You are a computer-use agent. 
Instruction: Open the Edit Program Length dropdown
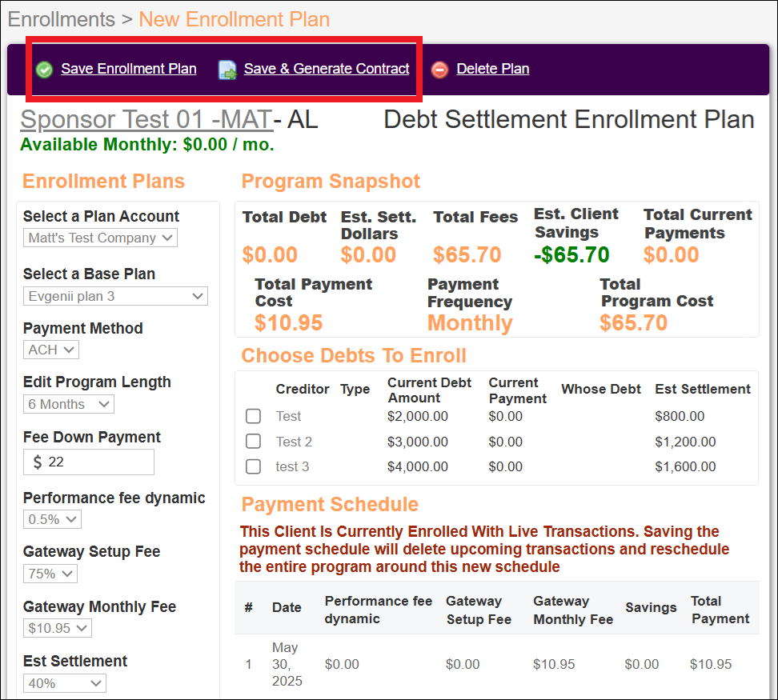click(x=69, y=404)
